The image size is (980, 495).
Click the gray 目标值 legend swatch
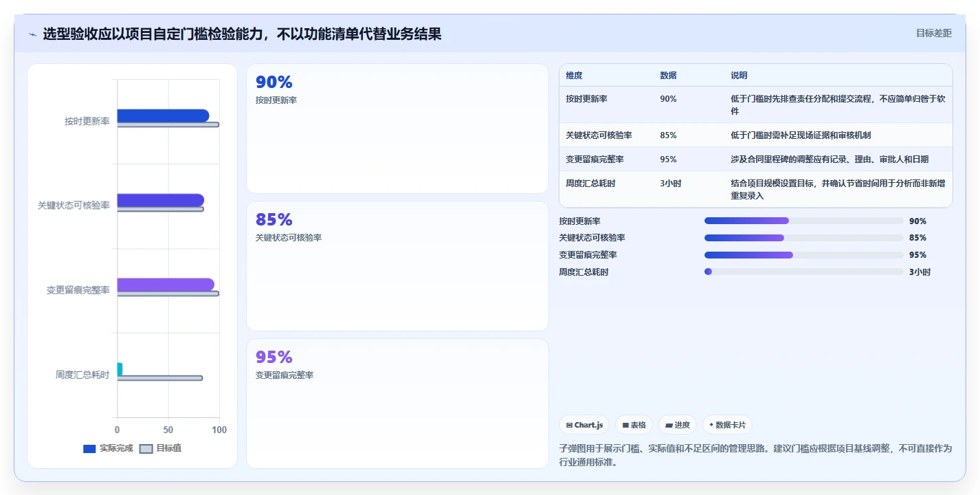pyautogui.click(x=146, y=449)
